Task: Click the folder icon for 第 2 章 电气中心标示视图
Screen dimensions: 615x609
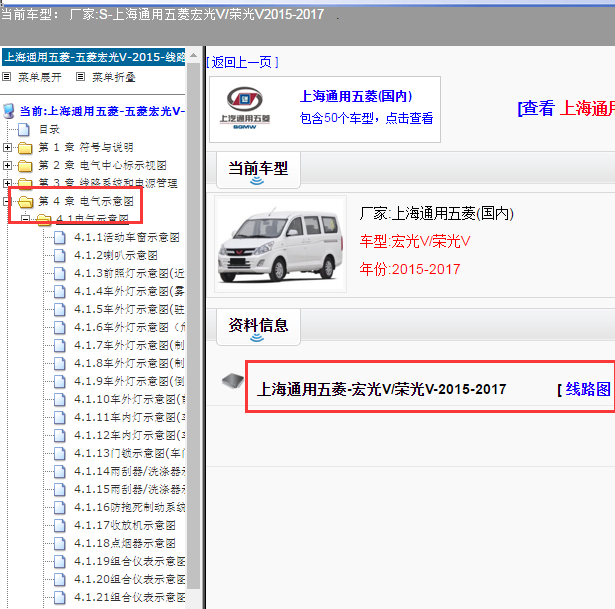Action: [25, 165]
